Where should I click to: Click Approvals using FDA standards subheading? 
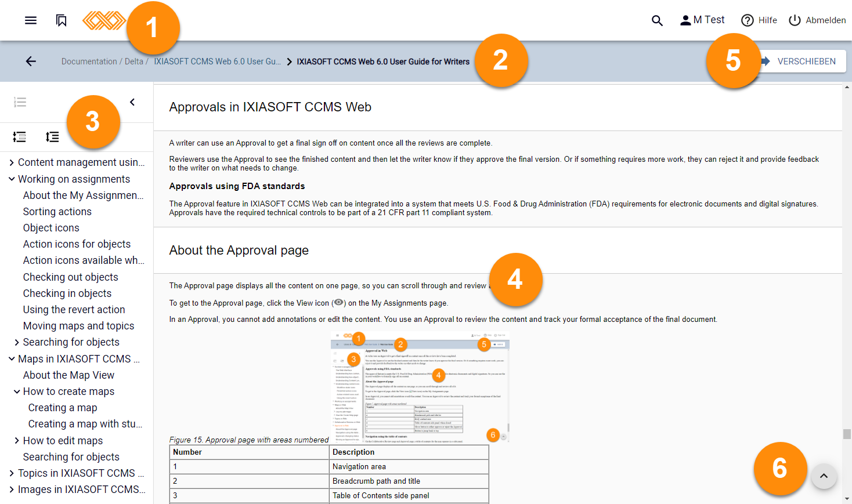click(x=237, y=186)
